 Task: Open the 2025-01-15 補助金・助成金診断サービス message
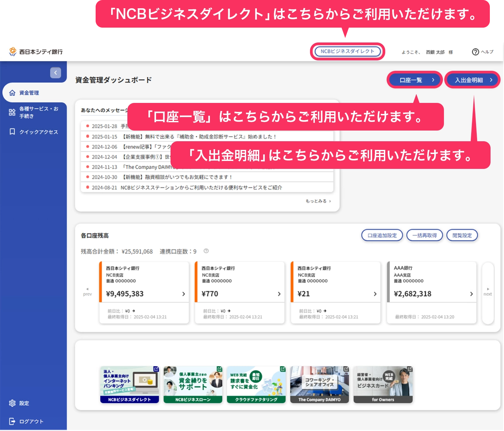tap(207, 136)
